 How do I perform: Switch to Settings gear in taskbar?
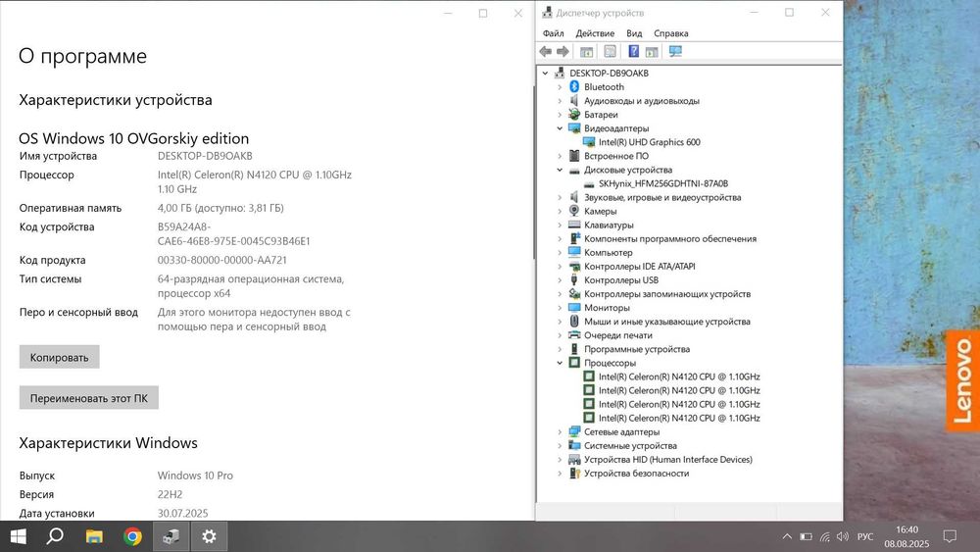click(209, 536)
